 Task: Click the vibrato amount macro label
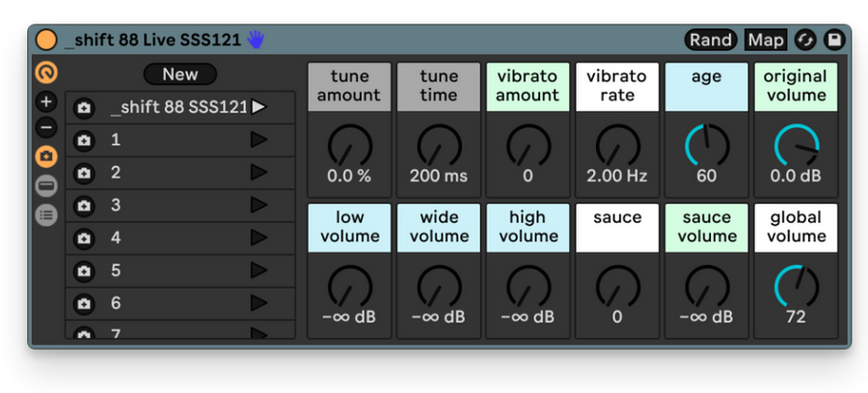coord(529,87)
